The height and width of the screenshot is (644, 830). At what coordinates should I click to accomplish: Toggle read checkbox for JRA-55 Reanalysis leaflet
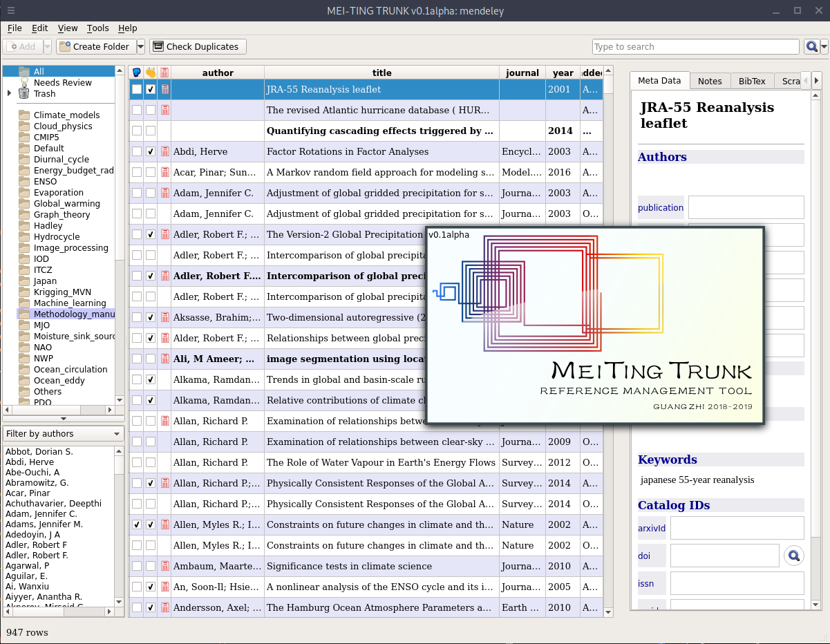click(x=151, y=89)
